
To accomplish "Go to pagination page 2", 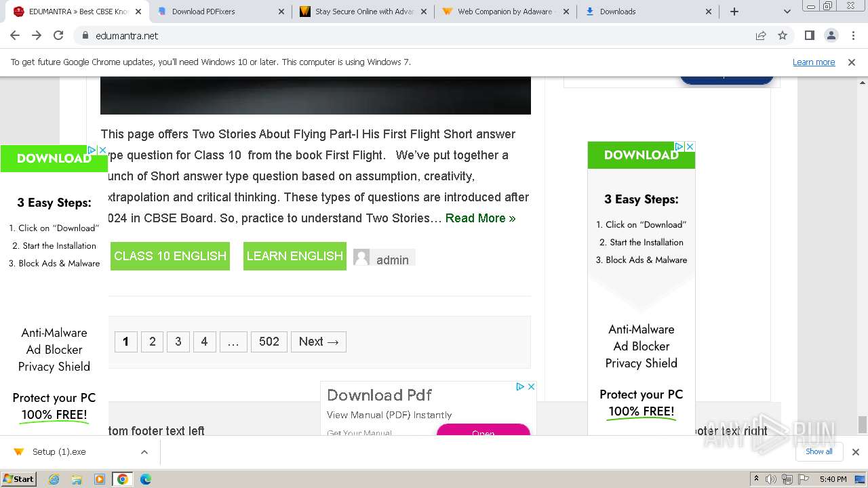I will [x=153, y=342].
